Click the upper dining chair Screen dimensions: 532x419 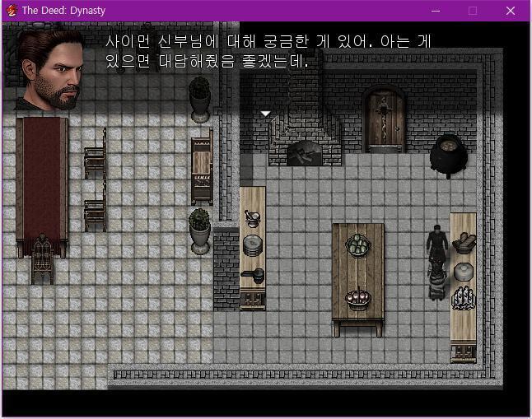(x=96, y=155)
